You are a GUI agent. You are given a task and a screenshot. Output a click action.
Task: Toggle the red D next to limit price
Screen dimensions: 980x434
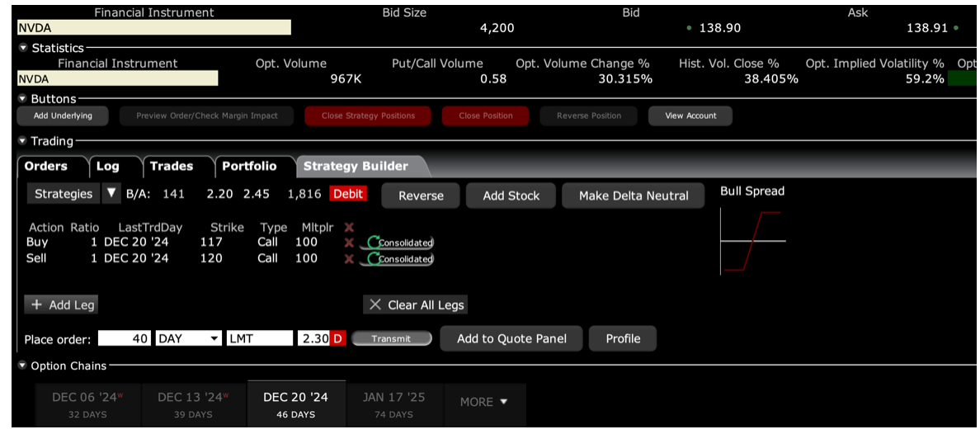(x=337, y=339)
